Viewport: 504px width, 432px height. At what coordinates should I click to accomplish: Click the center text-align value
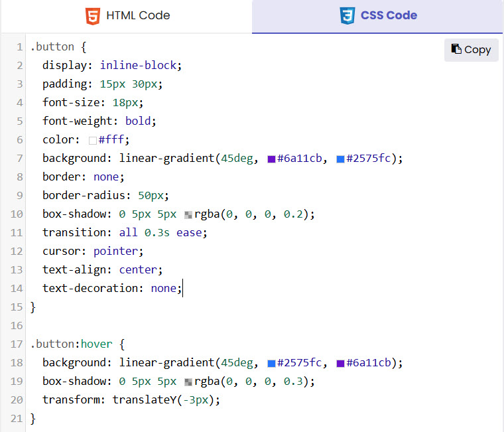(138, 270)
